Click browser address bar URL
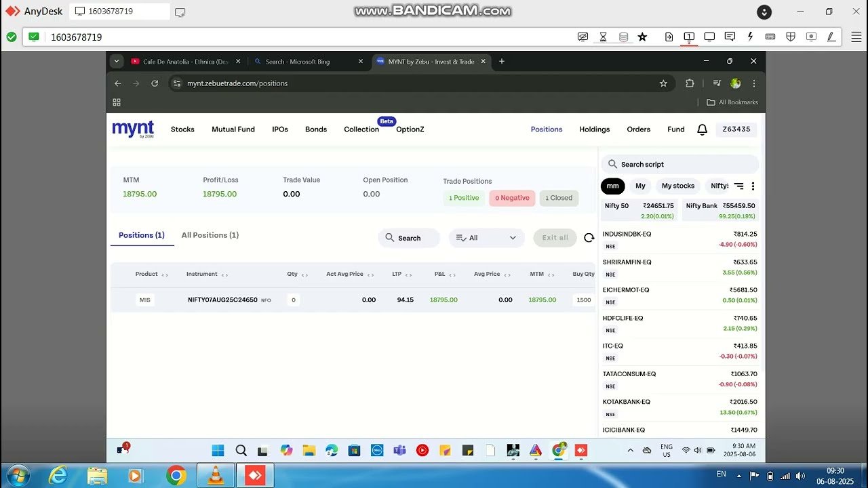 [237, 83]
